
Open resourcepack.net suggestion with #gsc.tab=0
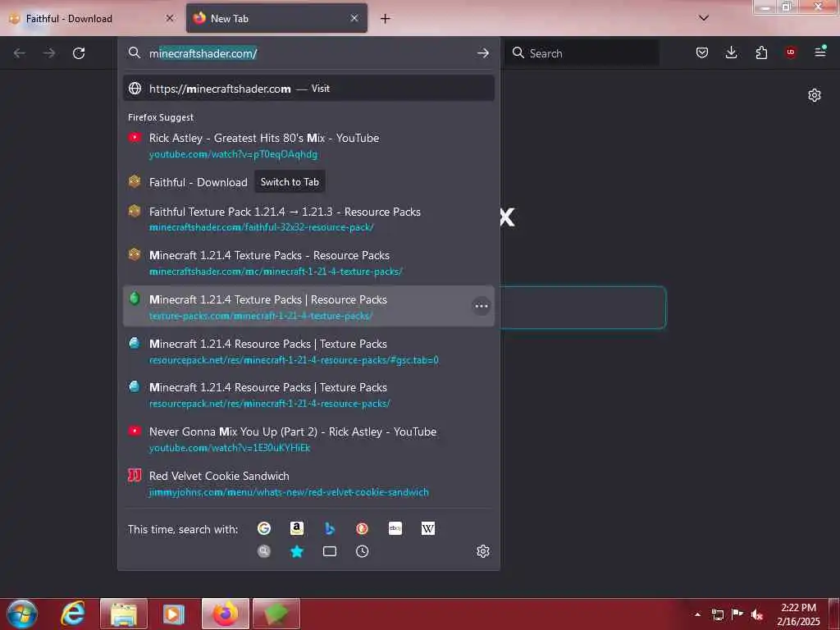308,351
